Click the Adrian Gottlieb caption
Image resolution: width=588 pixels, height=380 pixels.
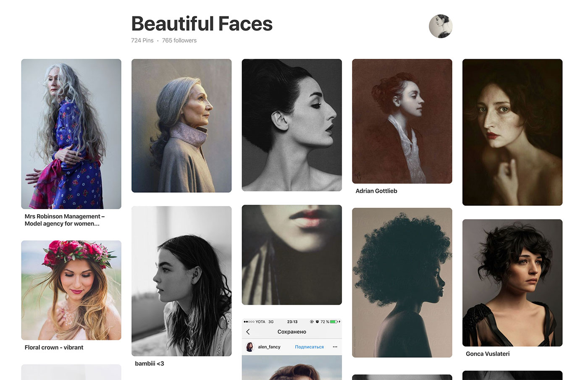[376, 191]
